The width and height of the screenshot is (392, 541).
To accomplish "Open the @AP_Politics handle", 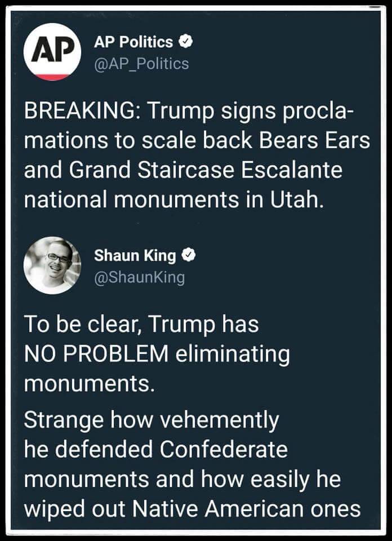I will click(x=141, y=64).
